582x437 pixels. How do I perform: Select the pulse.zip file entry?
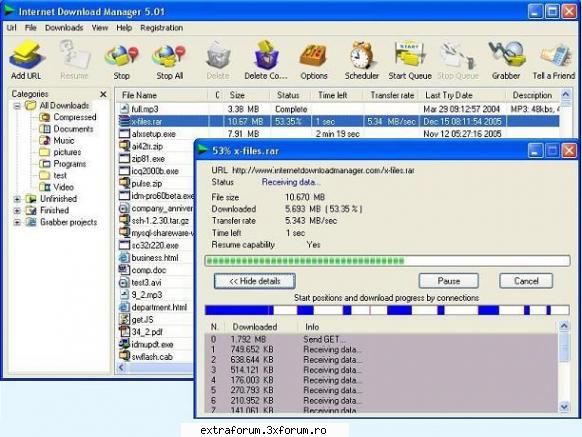pos(147,183)
